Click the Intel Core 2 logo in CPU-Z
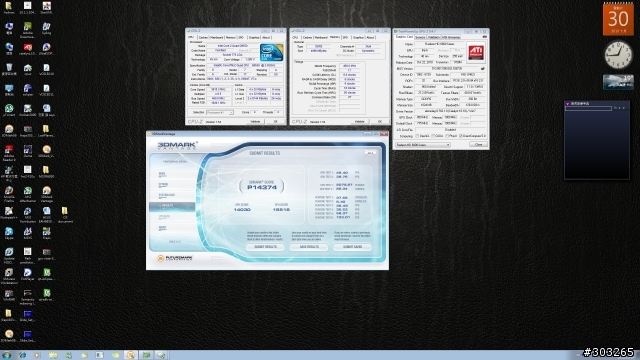This screenshot has height=360, width=640. coord(271,53)
